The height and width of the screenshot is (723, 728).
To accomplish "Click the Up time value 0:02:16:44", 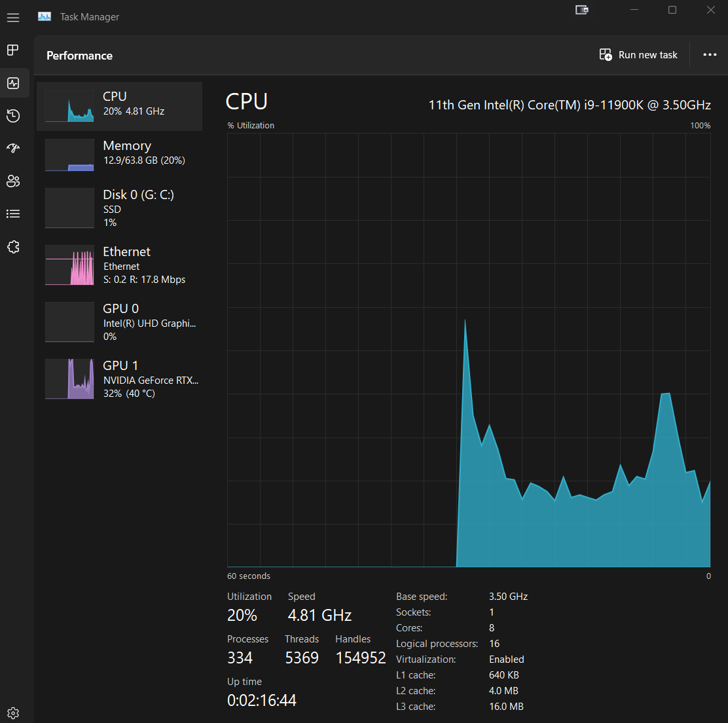I will (261, 700).
